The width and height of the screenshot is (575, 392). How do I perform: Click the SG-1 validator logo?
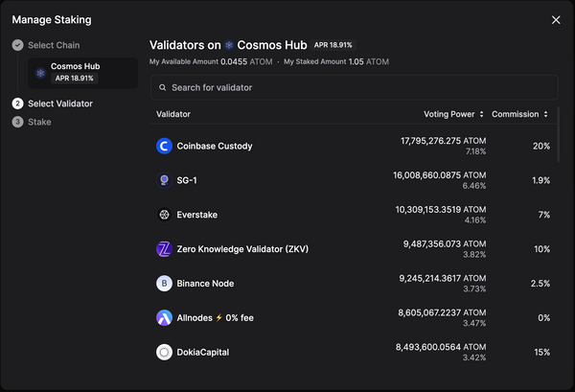pyautogui.click(x=164, y=180)
